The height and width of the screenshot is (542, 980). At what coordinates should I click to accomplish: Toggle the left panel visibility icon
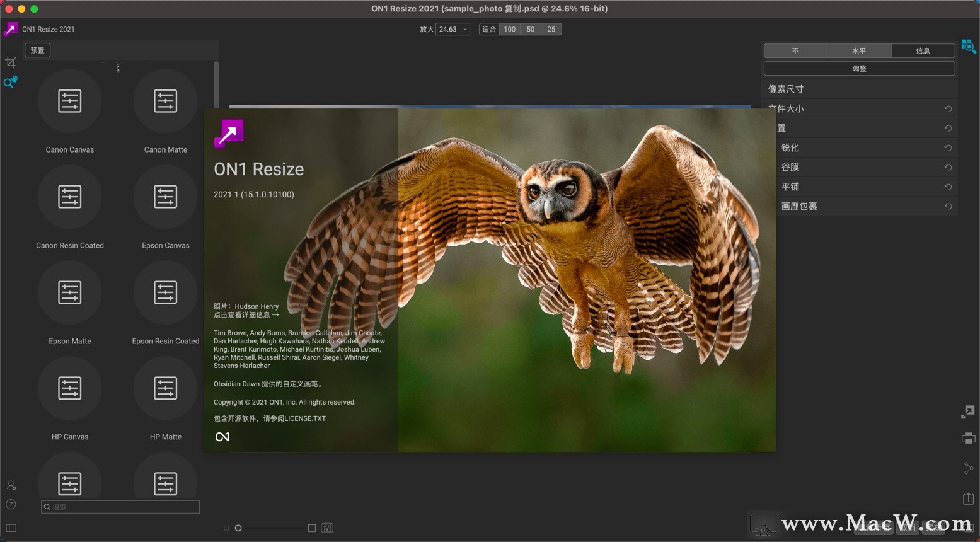coord(11,528)
